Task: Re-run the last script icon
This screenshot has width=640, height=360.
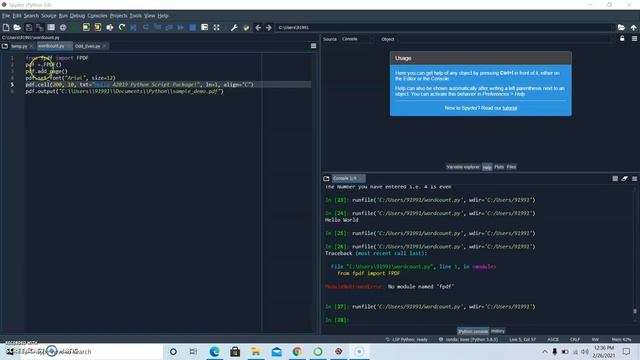Action: 122,27
